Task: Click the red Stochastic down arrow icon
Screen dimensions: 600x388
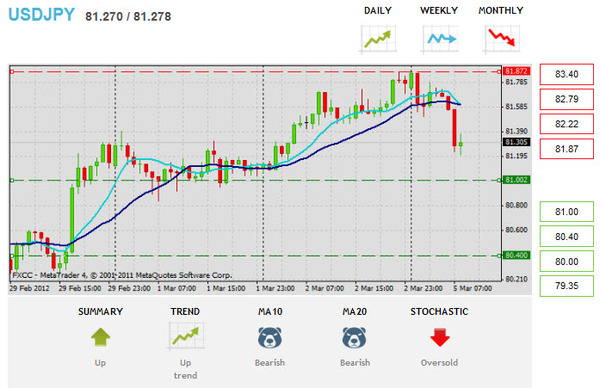Action: (440, 337)
